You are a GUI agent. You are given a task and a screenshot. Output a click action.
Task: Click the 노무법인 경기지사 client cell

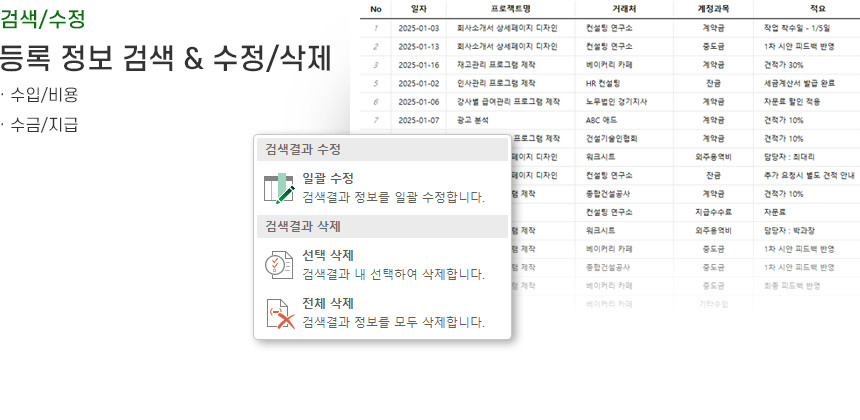click(617, 101)
